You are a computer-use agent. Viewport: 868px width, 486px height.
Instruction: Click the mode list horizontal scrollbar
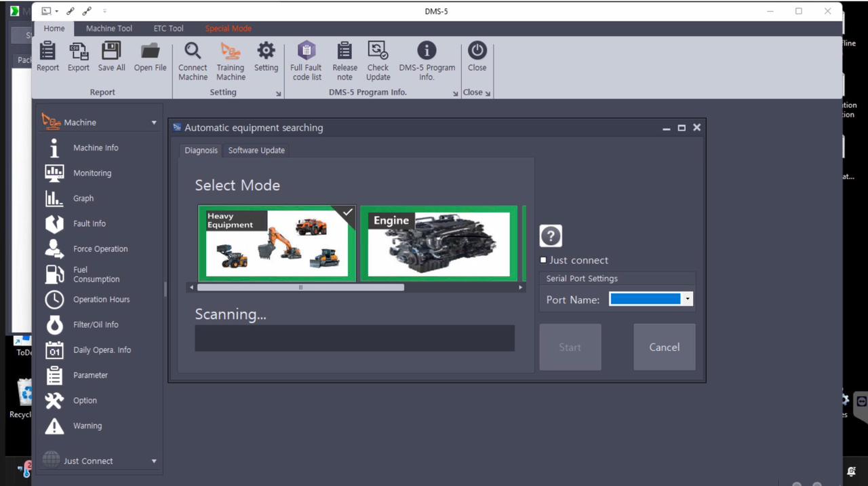point(300,287)
